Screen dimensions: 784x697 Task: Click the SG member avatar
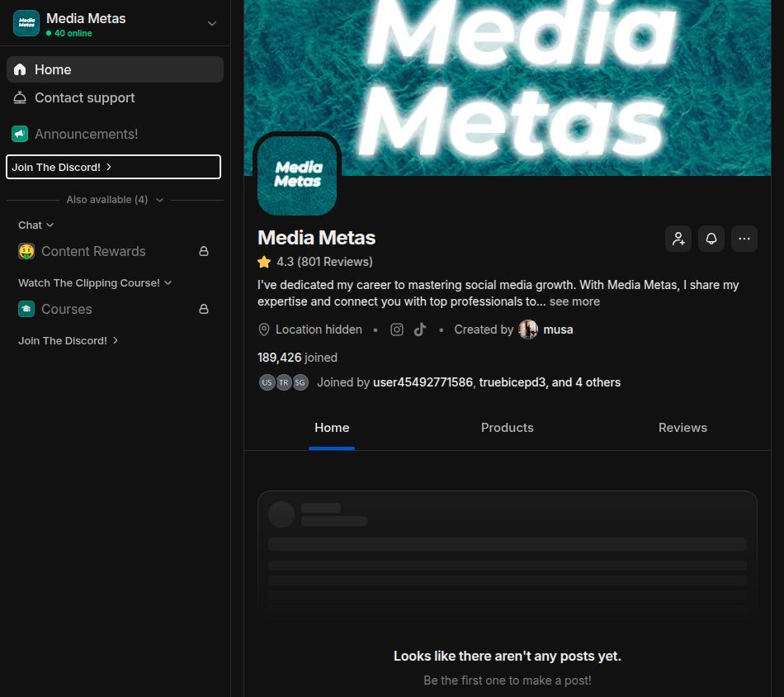point(300,382)
